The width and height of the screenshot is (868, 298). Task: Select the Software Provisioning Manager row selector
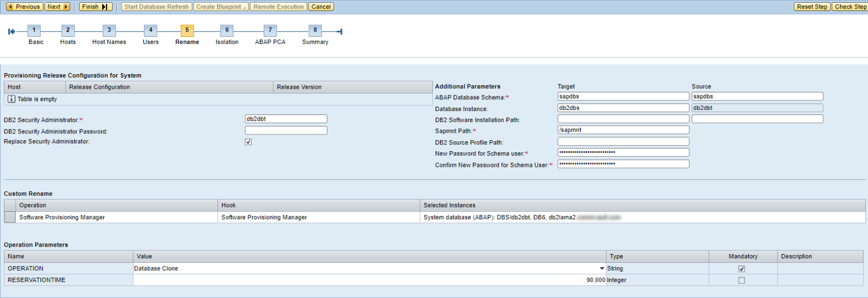9,217
